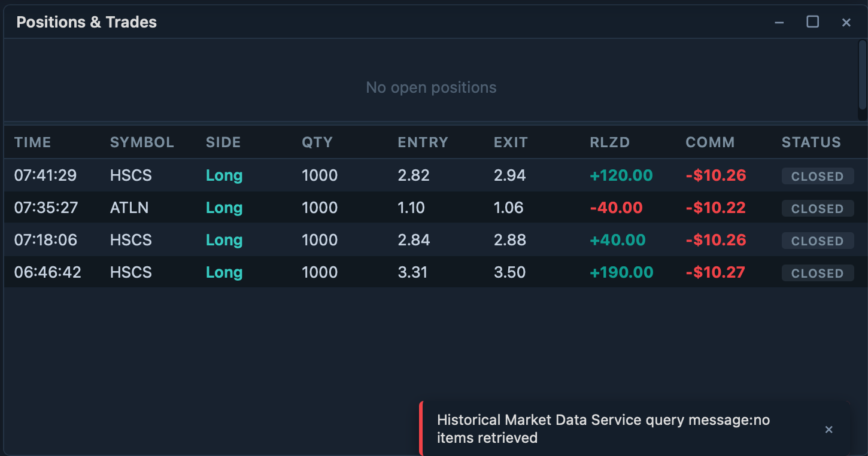Image resolution: width=868 pixels, height=456 pixels.
Task: Click Long side in the ATLN row
Action: 224,208
